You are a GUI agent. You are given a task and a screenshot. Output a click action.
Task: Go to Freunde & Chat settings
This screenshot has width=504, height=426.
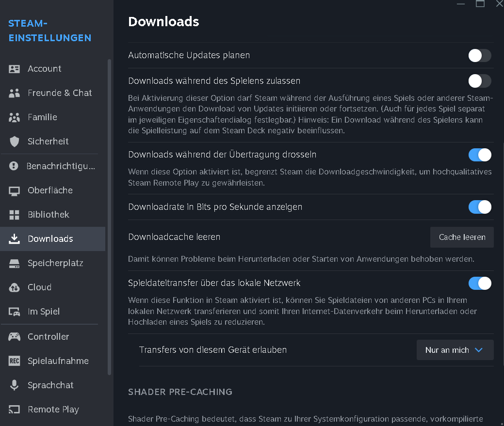(x=60, y=93)
